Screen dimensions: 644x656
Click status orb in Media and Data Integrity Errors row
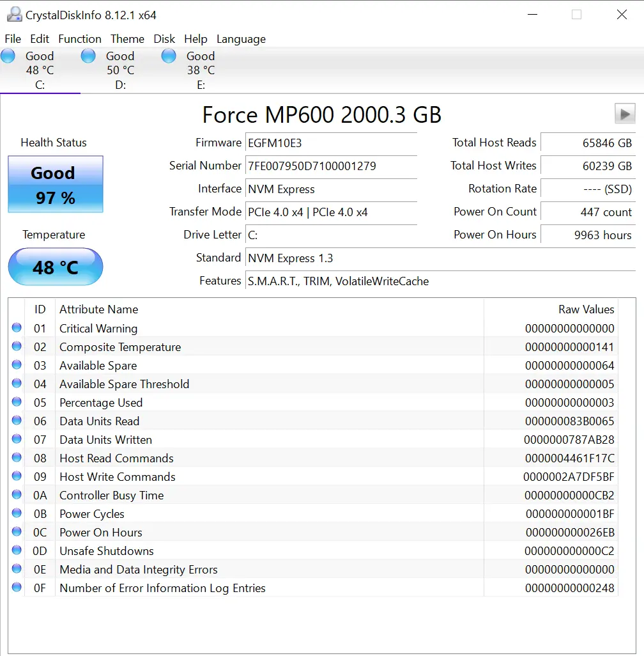[17, 568]
